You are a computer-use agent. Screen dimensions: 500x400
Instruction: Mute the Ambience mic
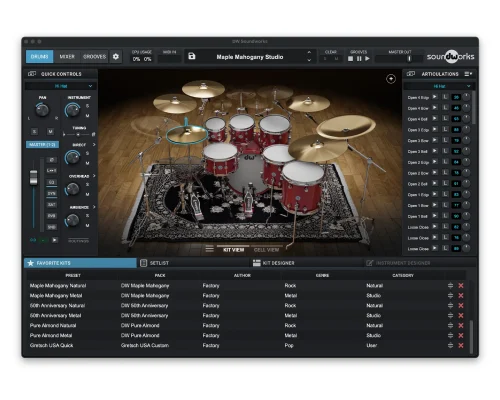87,225
